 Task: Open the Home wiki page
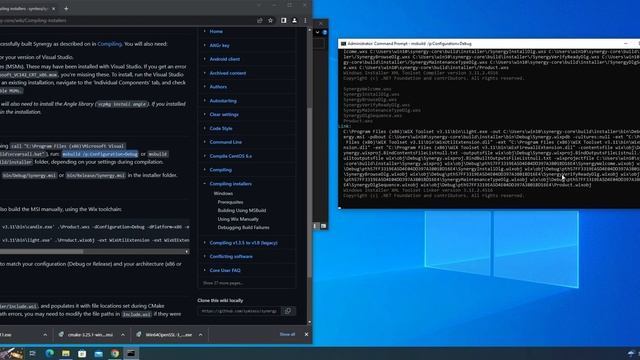coord(216,31)
